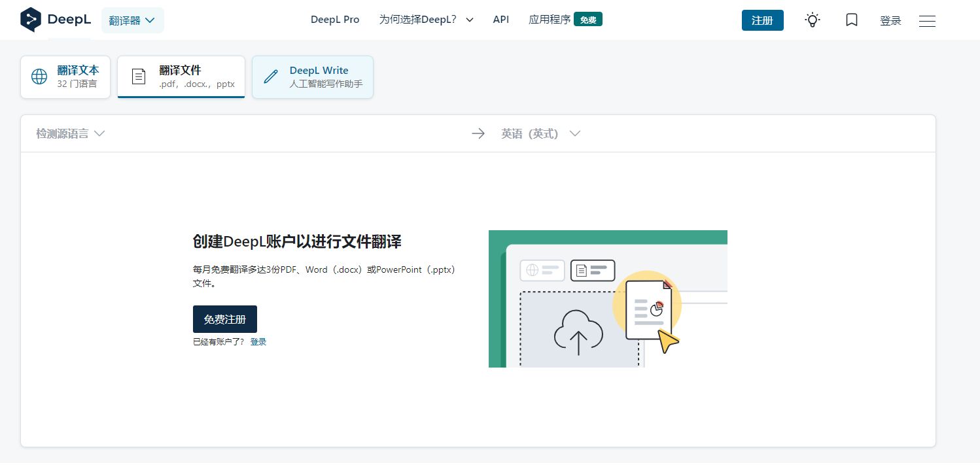
Task: Click the 已经有账户了？ text
Action: [219, 342]
